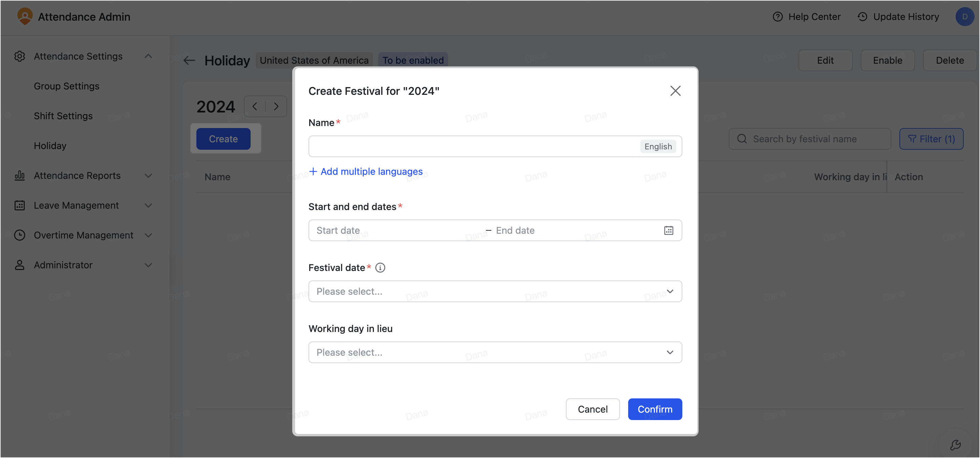980x458 pixels.
Task: Open the Help Center question icon
Action: click(x=777, y=17)
